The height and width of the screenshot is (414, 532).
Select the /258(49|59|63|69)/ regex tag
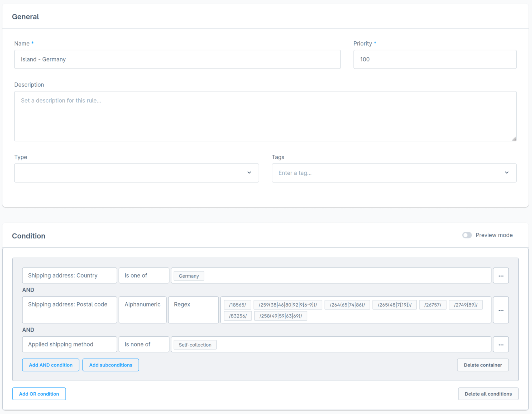tap(281, 316)
